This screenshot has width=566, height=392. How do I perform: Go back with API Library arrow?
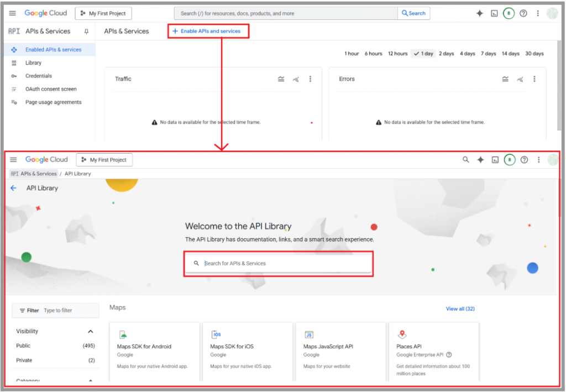click(13, 188)
